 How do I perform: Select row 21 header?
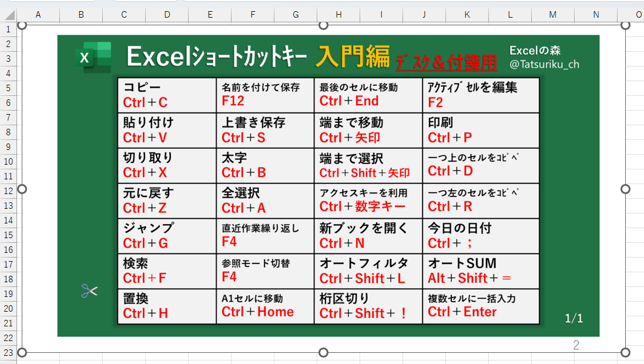click(8, 323)
